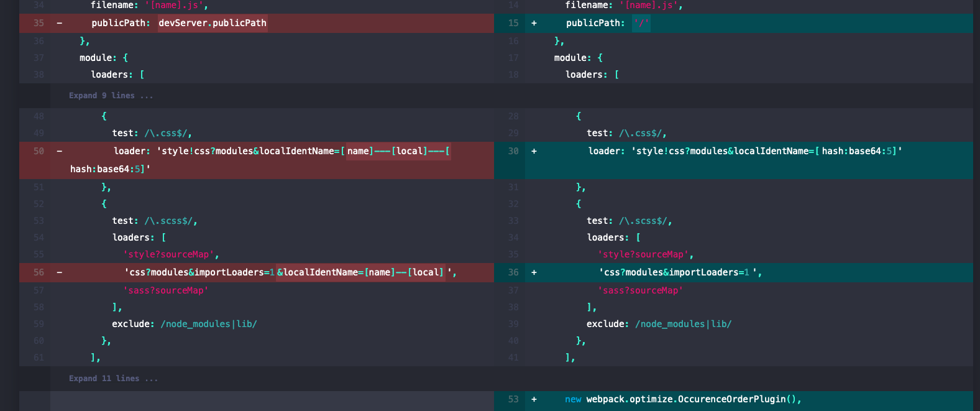Select added line number 15

coord(513,23)
